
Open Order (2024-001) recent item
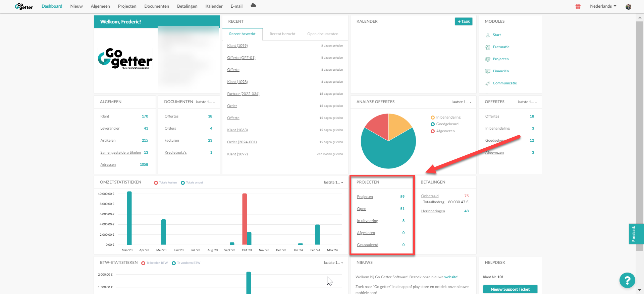(242, 142)
